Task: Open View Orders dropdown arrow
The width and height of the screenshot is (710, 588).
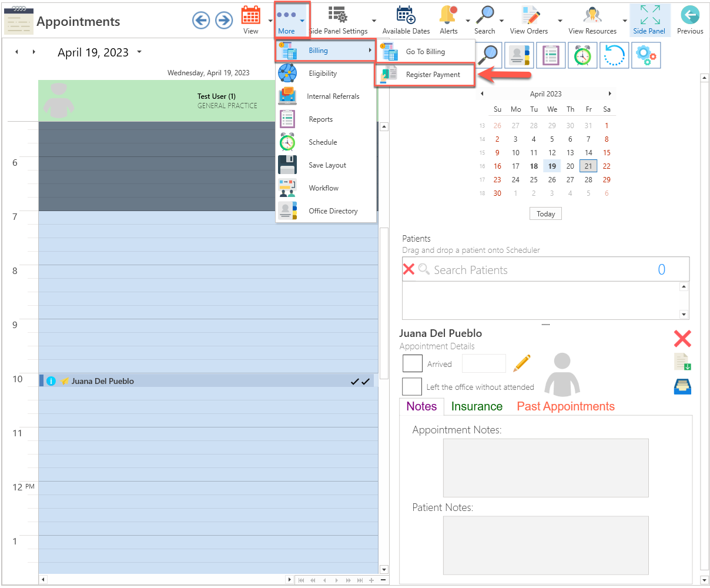Action: point(560,21)
